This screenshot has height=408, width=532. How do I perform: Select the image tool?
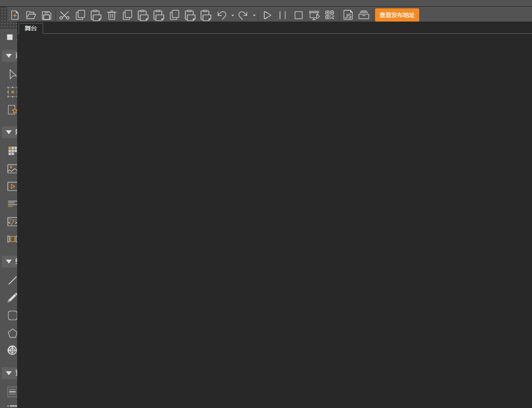coord(12,169)
